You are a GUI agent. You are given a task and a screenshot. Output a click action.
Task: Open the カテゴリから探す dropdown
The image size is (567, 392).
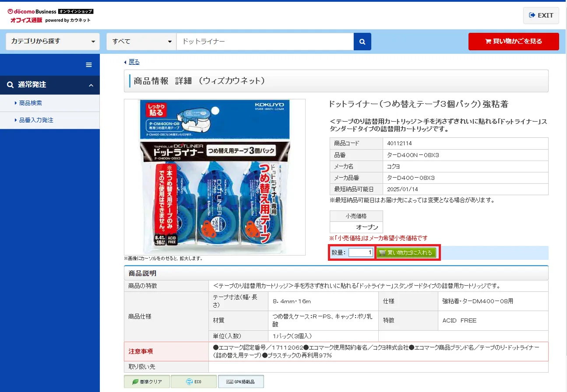(x=53, y=42)
